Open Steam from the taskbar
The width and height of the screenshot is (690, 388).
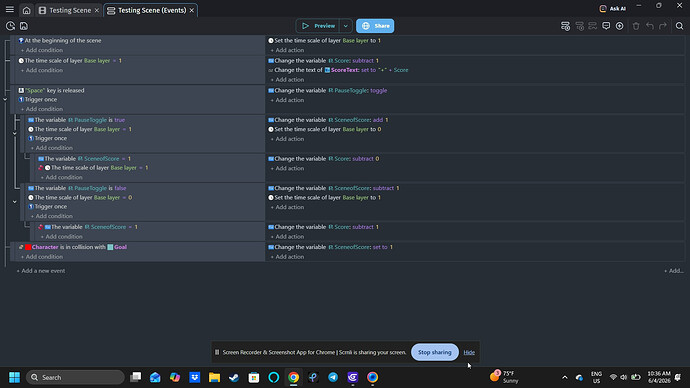234,377
